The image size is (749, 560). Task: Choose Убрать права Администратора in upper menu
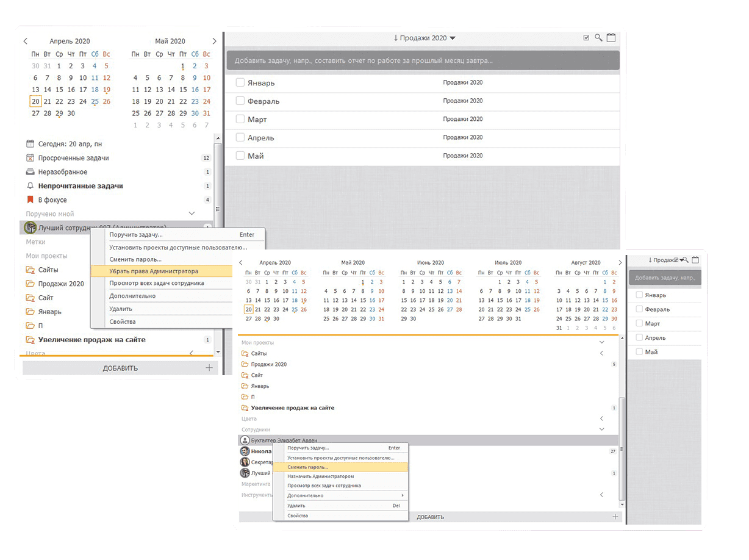click(162, 271)
